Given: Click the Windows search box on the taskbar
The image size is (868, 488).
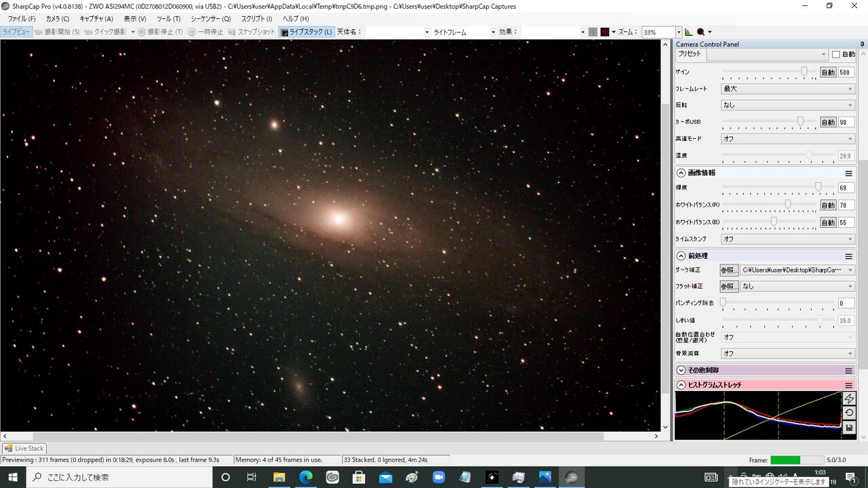Looking at the screenshot, I should click(x=119, y=477).
